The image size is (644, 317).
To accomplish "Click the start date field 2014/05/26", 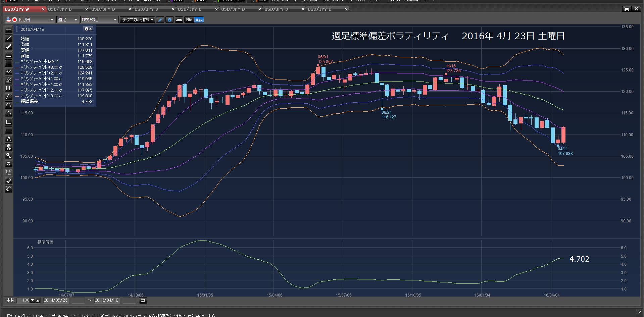I will pos(56,300).
